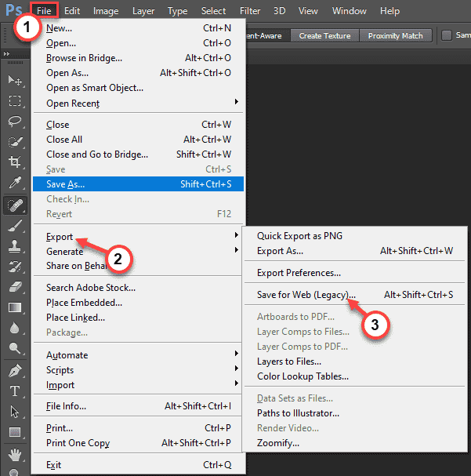
Task: Select the Pen tool
Action: tap(15, 370)
